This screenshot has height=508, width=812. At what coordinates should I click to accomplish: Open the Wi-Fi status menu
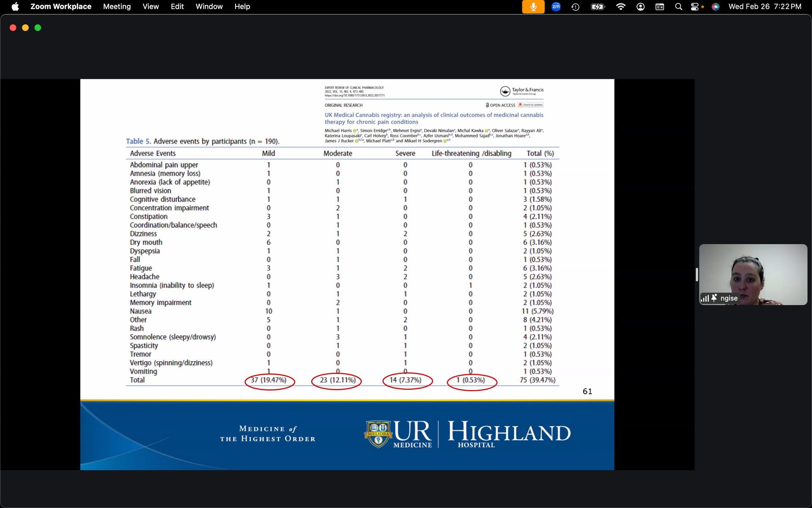620,7
